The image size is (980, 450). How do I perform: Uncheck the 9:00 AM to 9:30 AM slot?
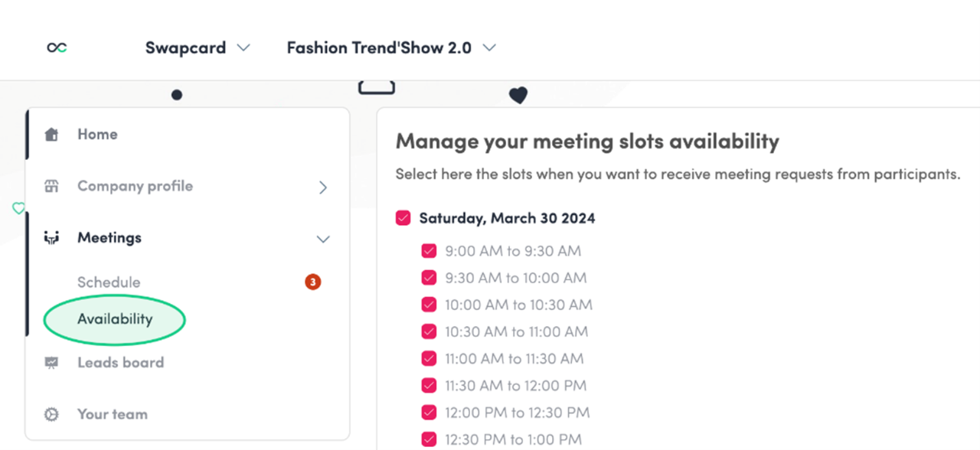(x=429, y=251)
